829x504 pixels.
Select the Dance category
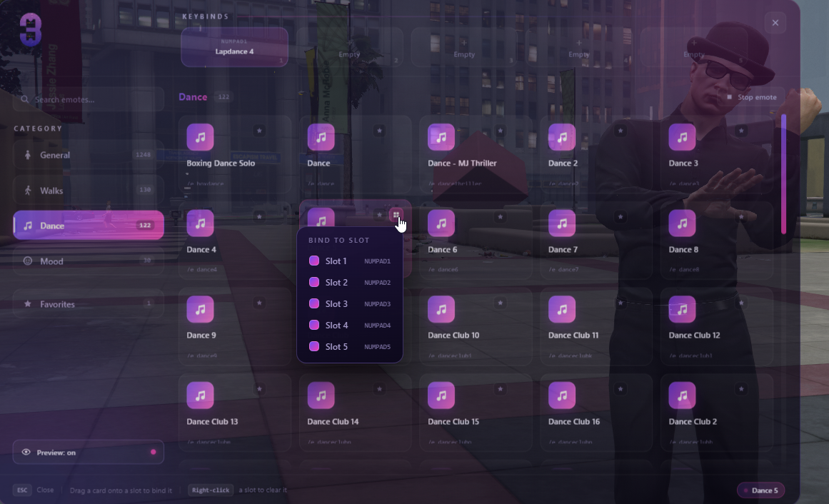pos(89,226)
